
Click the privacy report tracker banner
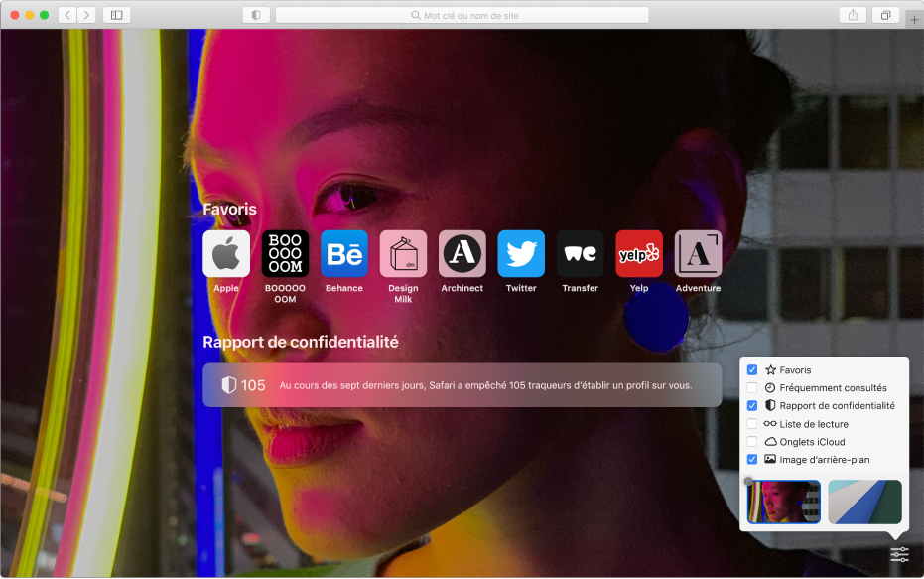coord(462,385)
